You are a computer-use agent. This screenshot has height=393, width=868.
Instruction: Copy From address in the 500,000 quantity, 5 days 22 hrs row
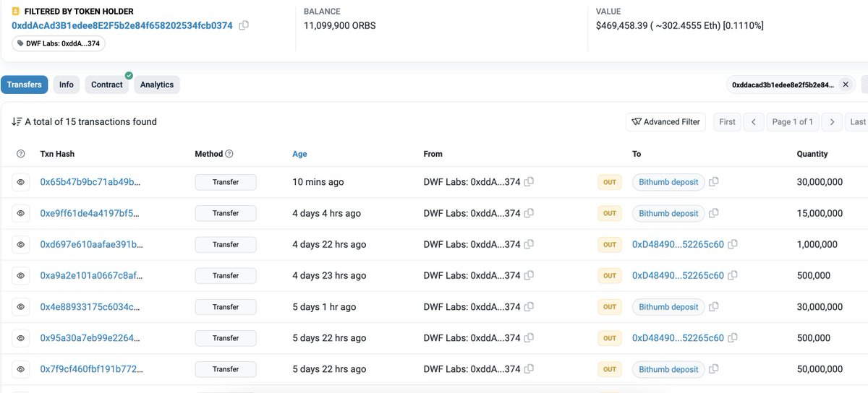(529, 338)
